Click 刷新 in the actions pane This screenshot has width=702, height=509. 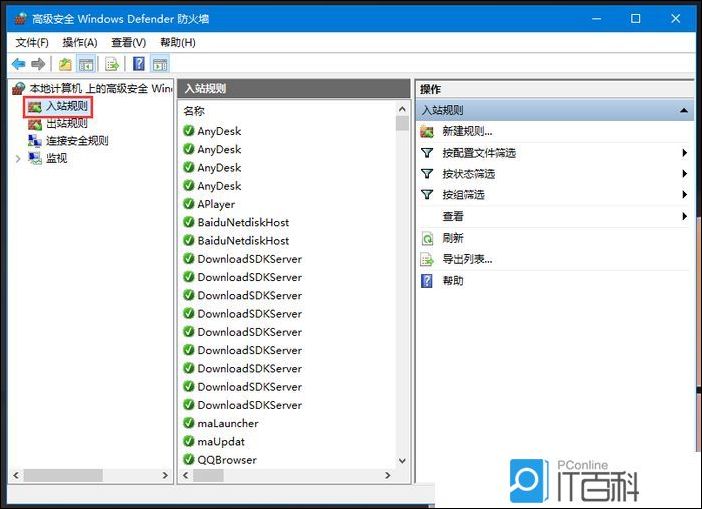pos(453,238)
